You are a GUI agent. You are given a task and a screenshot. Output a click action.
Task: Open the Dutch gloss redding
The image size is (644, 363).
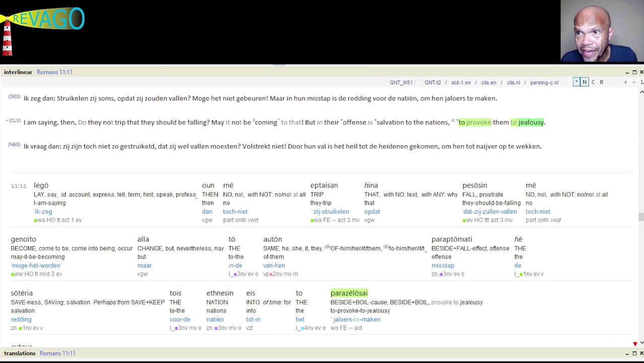click(21, 320)
